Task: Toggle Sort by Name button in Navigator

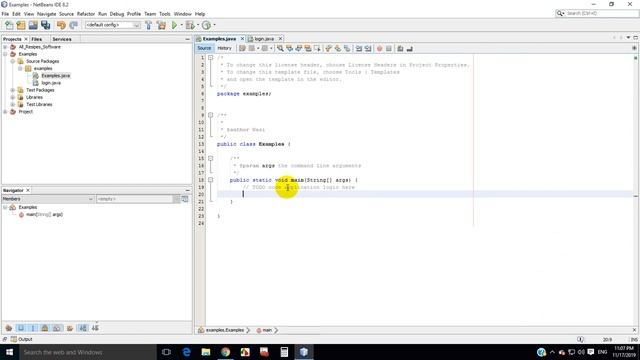Action: pyautogui.click(x=83, y=328)
